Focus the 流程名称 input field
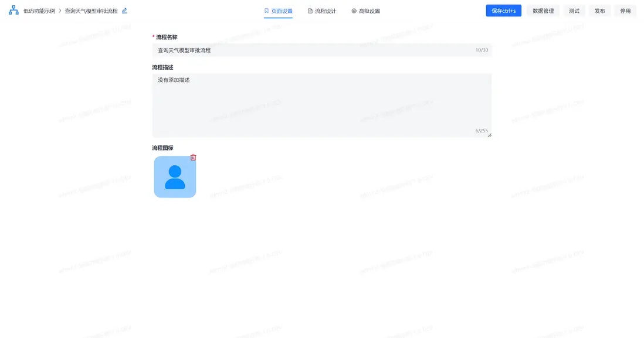This screenshot has width=644, height=338. click(x=322, y=50)
